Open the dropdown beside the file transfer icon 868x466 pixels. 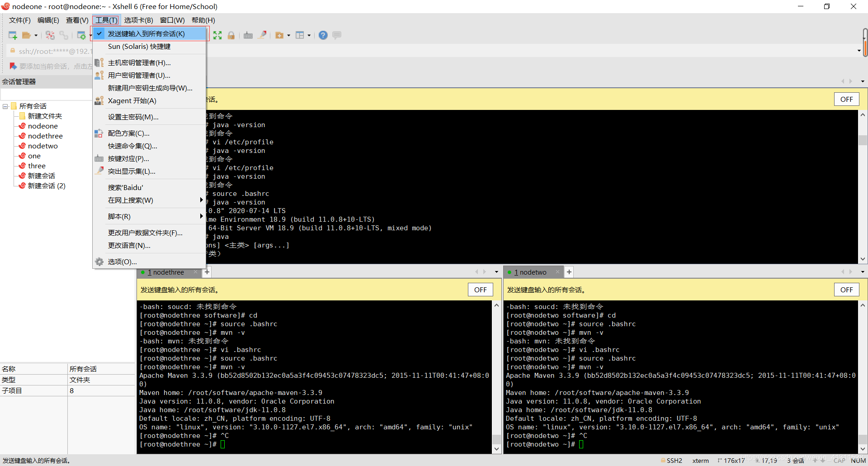(288, 35)
